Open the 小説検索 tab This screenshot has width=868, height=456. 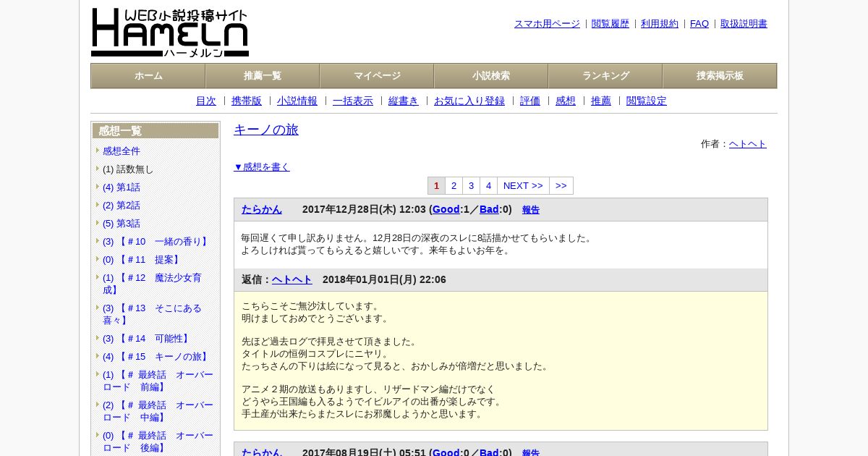(x=491, y=76)
